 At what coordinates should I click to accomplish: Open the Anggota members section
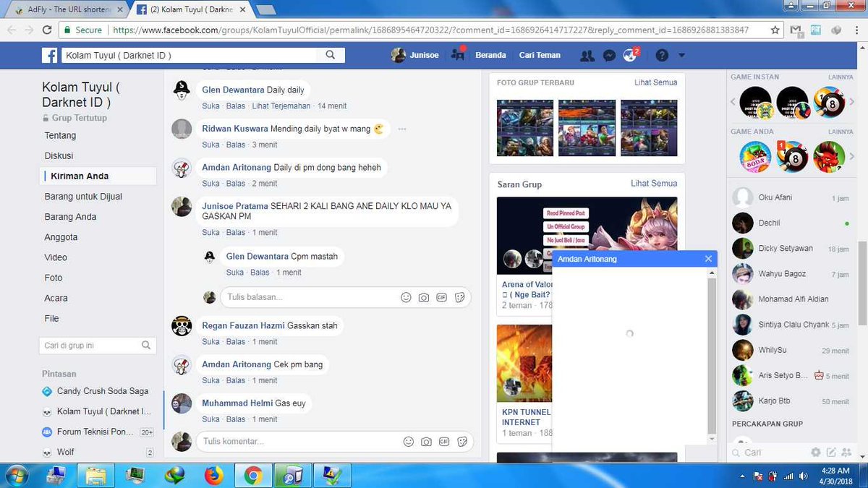61,237
